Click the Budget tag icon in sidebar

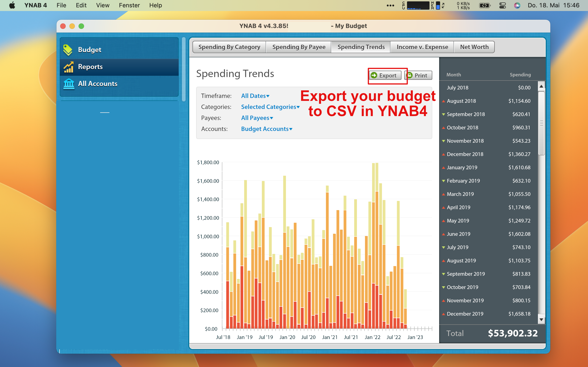(x=68, y=50)
